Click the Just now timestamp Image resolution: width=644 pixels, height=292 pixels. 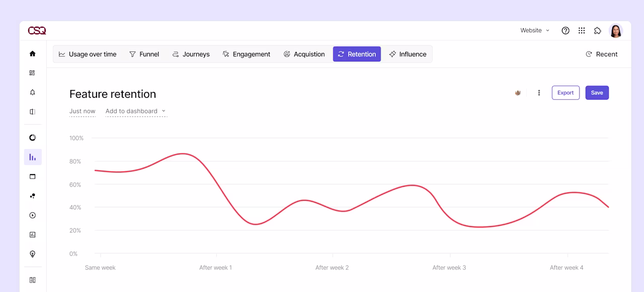coord(83,111)
